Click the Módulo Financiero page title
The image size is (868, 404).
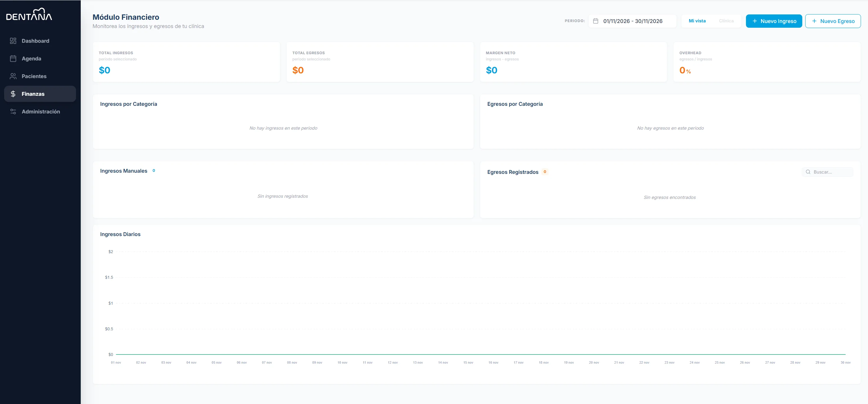tap(126, 17)
